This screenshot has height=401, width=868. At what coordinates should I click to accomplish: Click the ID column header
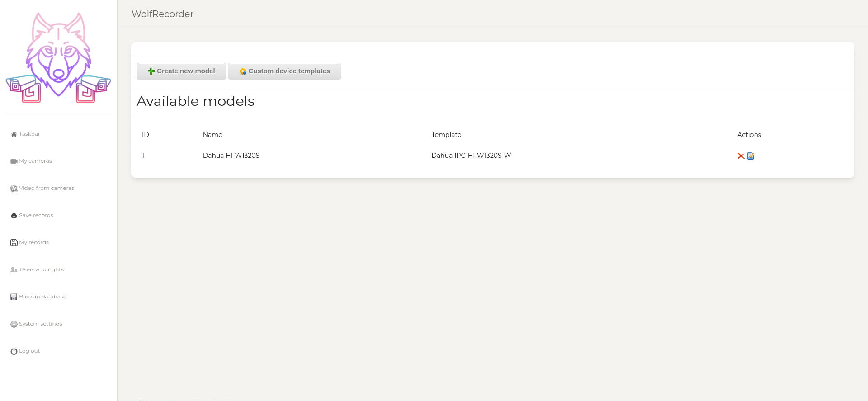click(146, 135)
